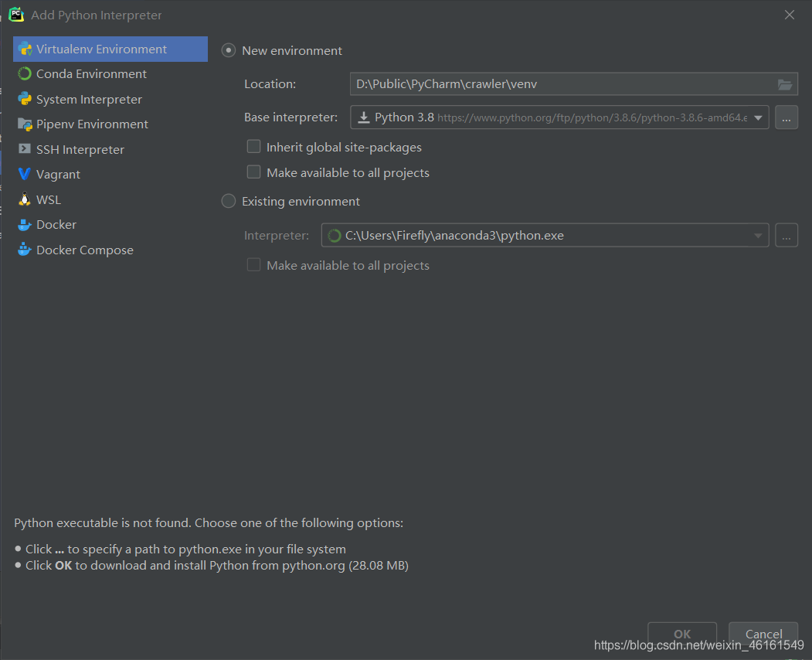
Task: Switch to Conda Environment option
Action: click(110, 74)
